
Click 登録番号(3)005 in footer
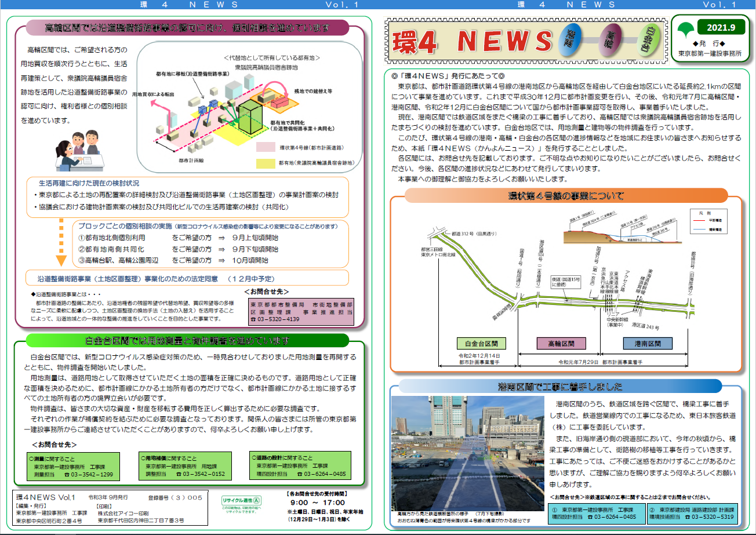coord(174,497)
